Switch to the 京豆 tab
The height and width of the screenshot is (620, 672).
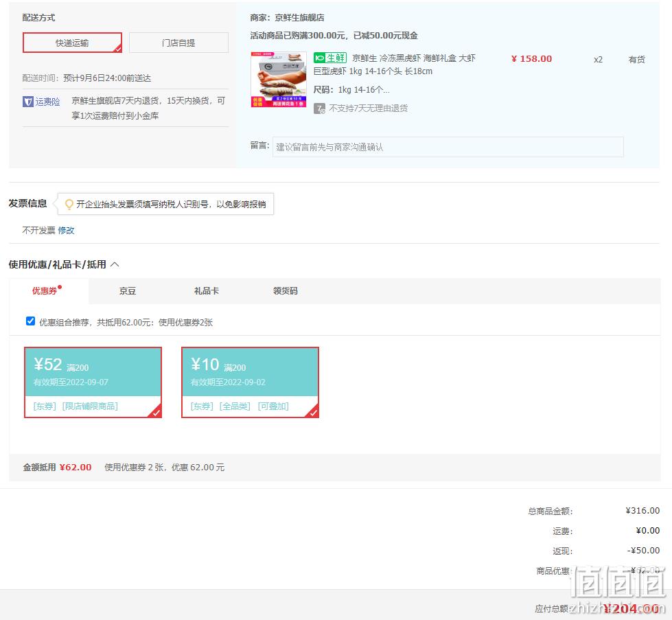tap(127, 290)
